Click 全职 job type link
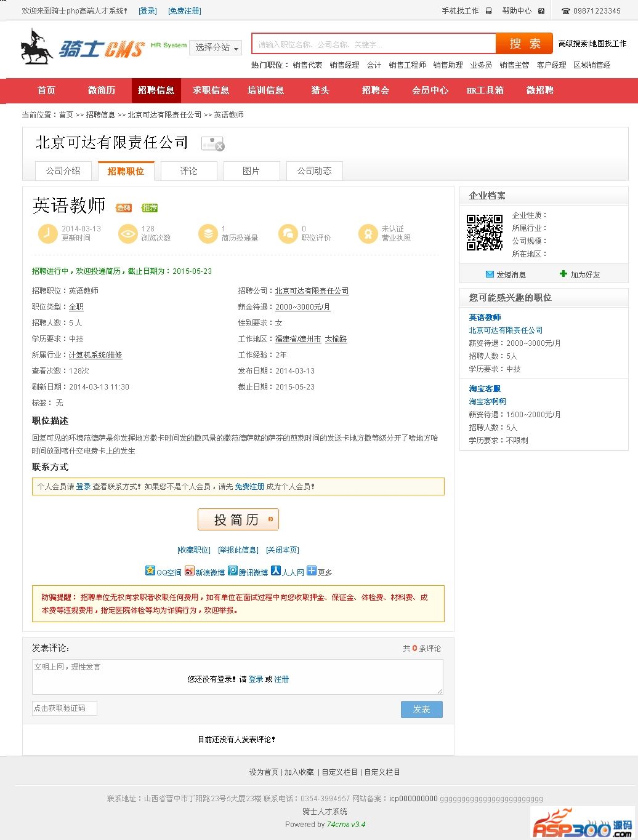Screen dimensions: 638x840 [x=76, y=306]
